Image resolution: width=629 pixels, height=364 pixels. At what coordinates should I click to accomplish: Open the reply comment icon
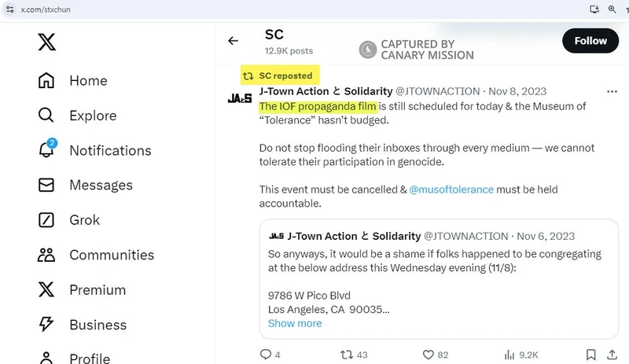click(x=266, y=355)
